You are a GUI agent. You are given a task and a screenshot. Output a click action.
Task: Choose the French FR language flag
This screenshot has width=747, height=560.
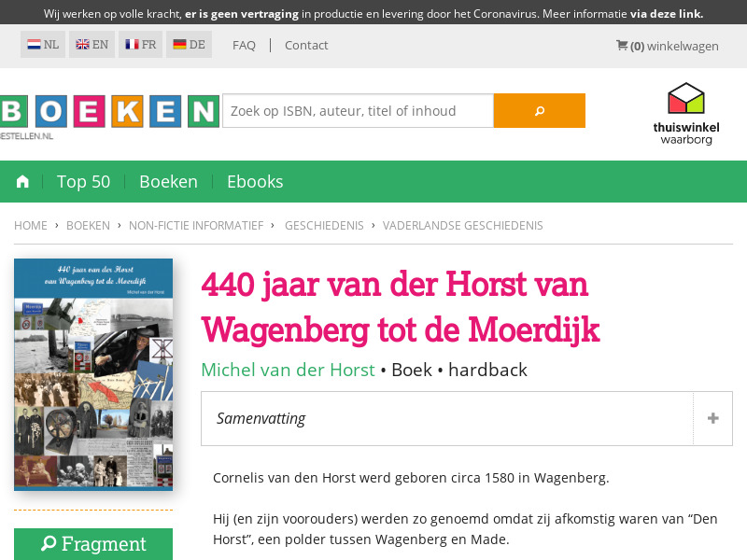point(140,44)
